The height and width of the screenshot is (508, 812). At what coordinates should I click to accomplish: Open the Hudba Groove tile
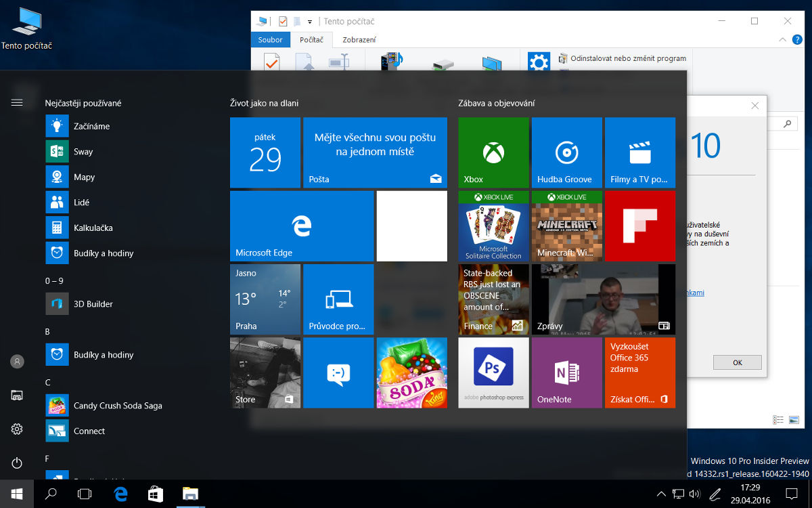566,152
